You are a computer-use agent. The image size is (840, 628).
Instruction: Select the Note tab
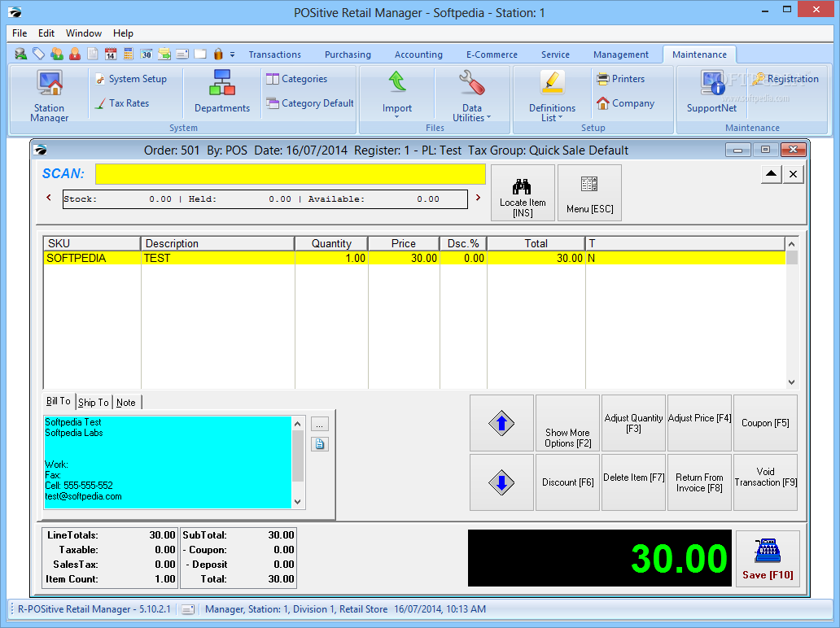click(x=126, y=403)
